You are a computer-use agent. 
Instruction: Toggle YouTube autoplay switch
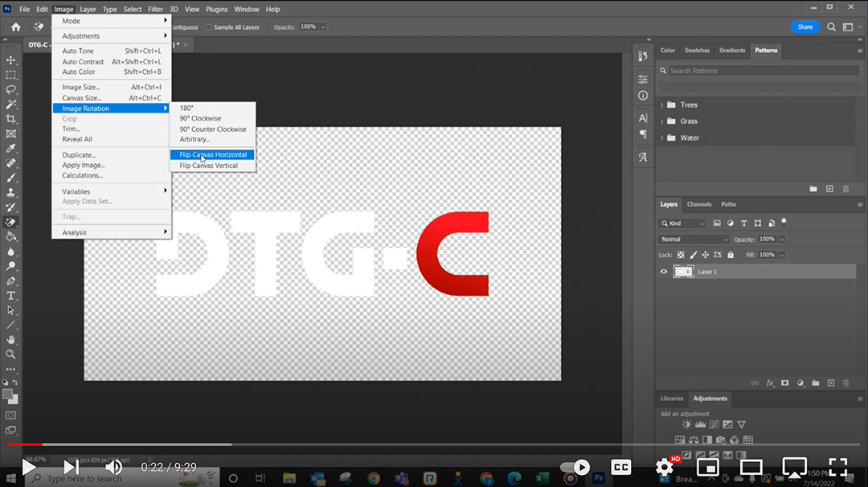[x=575, y=467]
